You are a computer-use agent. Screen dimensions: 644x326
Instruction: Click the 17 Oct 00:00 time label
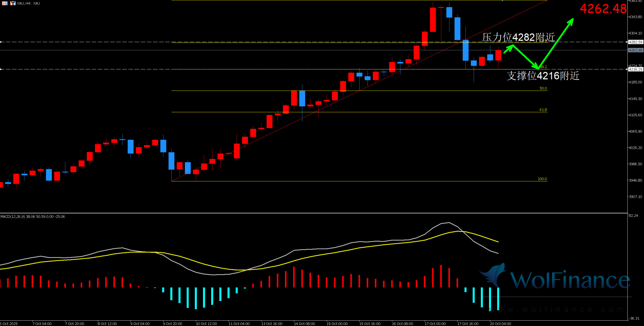tap(435, 323)
